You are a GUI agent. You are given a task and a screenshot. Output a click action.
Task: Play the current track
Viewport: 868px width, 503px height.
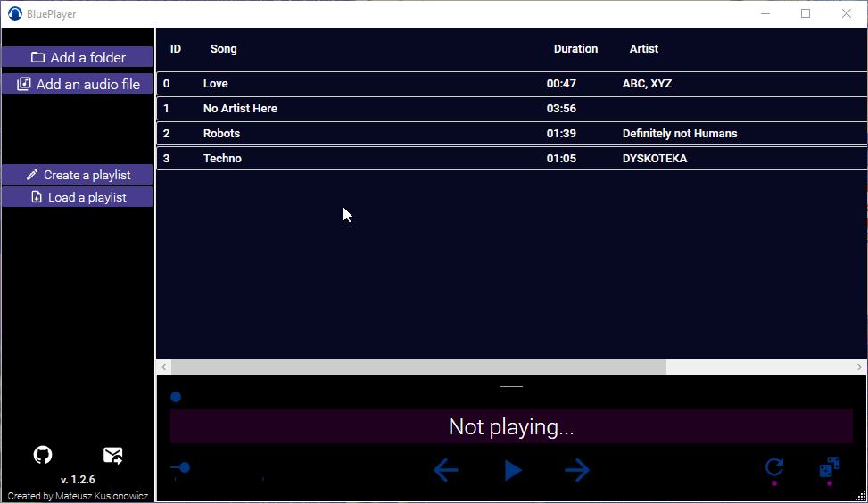(x=513, y=470)
